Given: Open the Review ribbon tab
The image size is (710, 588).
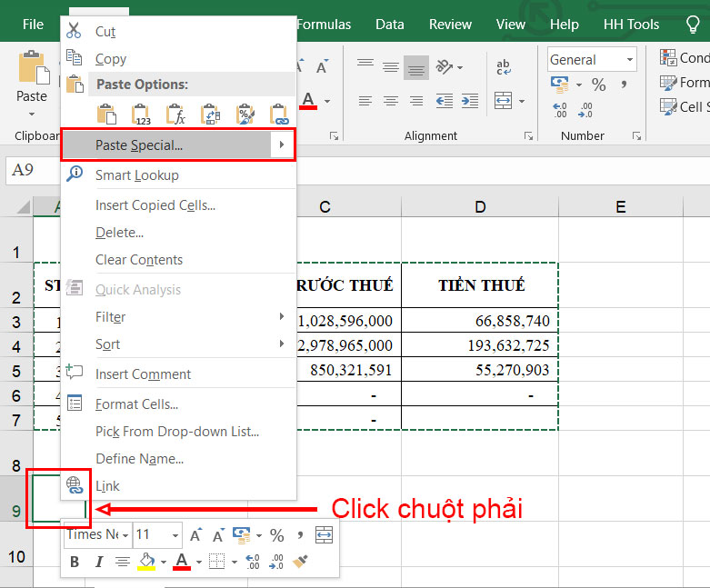Looking at the screenshot, I should 450,25.
